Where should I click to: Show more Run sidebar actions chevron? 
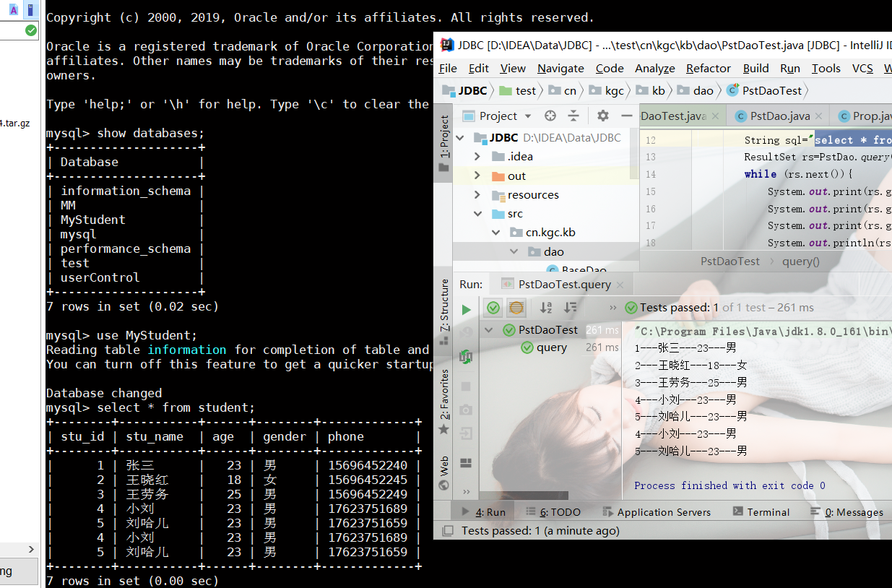pyautogui.click(x=466, y=492)
